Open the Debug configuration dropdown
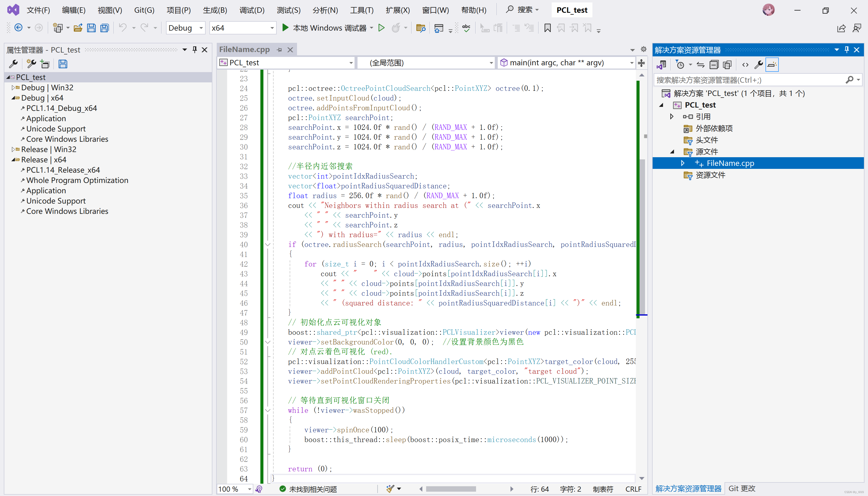 click(201, 28)
